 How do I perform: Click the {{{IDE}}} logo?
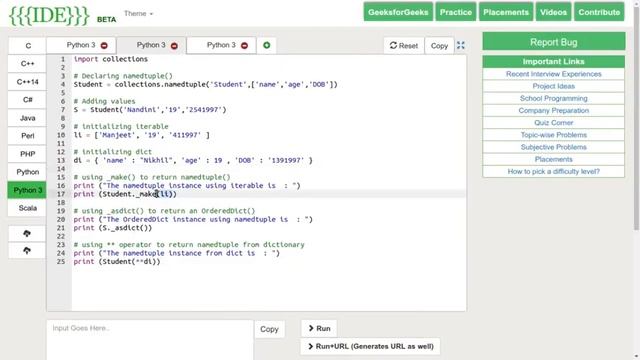pyautogui.click(x=49, y=16)
